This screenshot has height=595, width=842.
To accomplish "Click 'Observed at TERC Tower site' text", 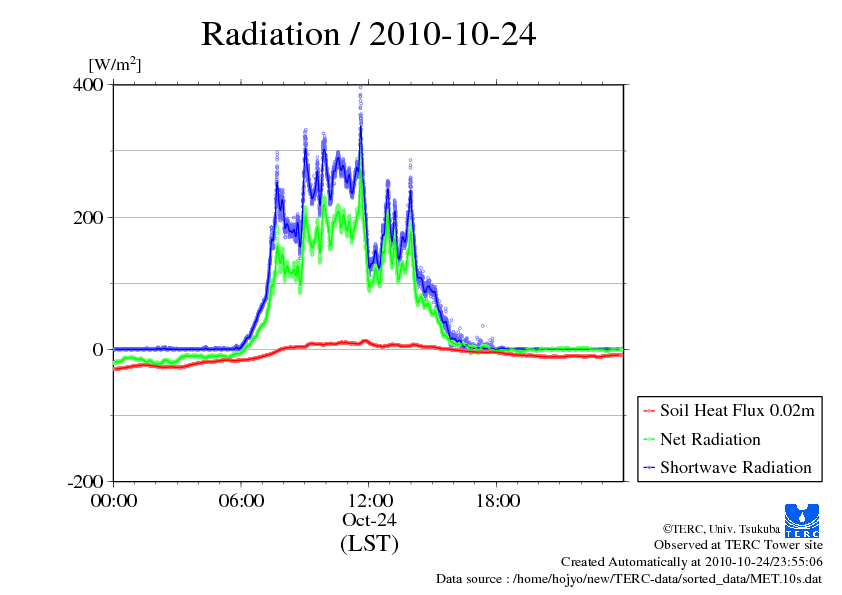I will [x=738, y=545].
